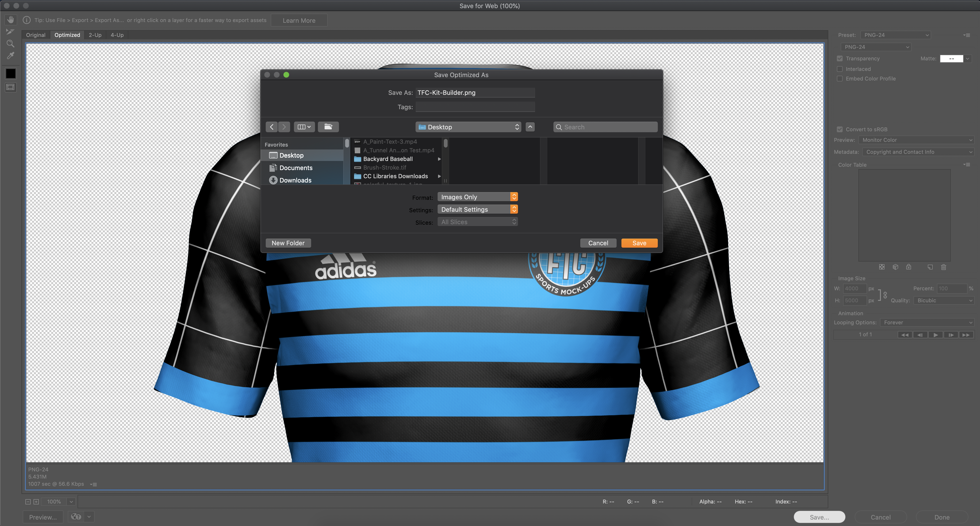The width and height of the screenshot is (980, 526).
Task: Click the Save As filename field
Action: tap(475, 92)
